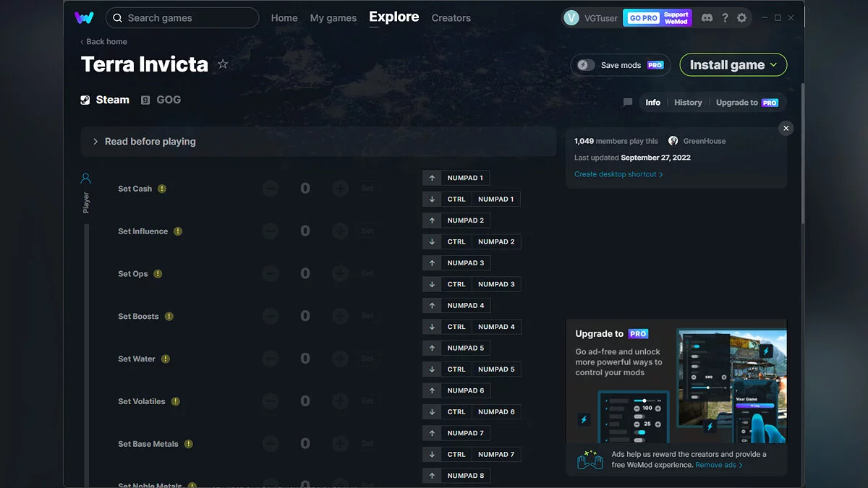The height and width of the screenshot is (488, 868).
Task: Switch to My games tab
Action: (x=333, y=18)
